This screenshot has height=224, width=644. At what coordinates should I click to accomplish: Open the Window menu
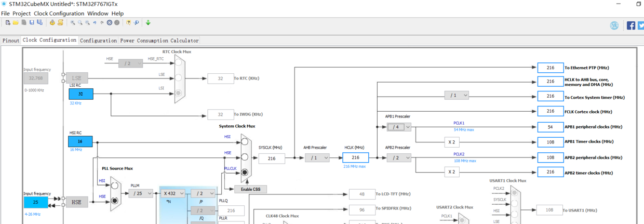tap(98, 14)
